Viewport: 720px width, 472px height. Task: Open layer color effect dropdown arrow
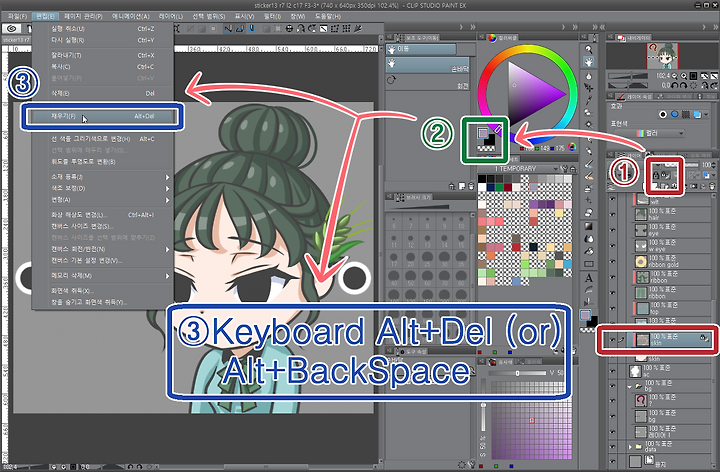tap(706, 114)
